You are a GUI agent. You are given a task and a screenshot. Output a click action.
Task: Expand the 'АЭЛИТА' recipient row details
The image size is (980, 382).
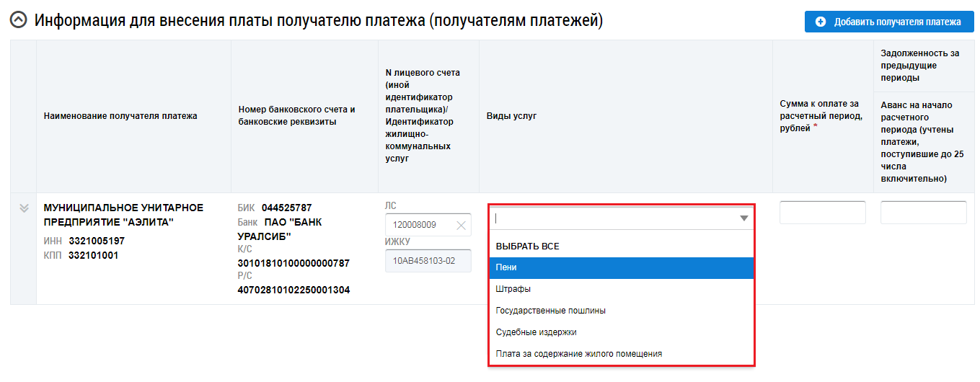[24, 208]
